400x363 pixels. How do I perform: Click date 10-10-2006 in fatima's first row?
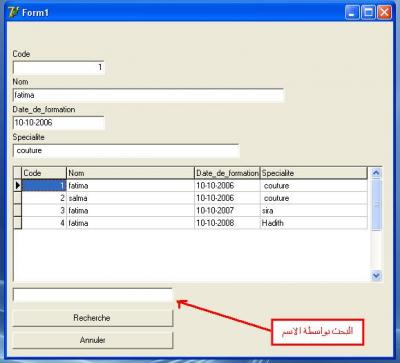tap(227, 185)
